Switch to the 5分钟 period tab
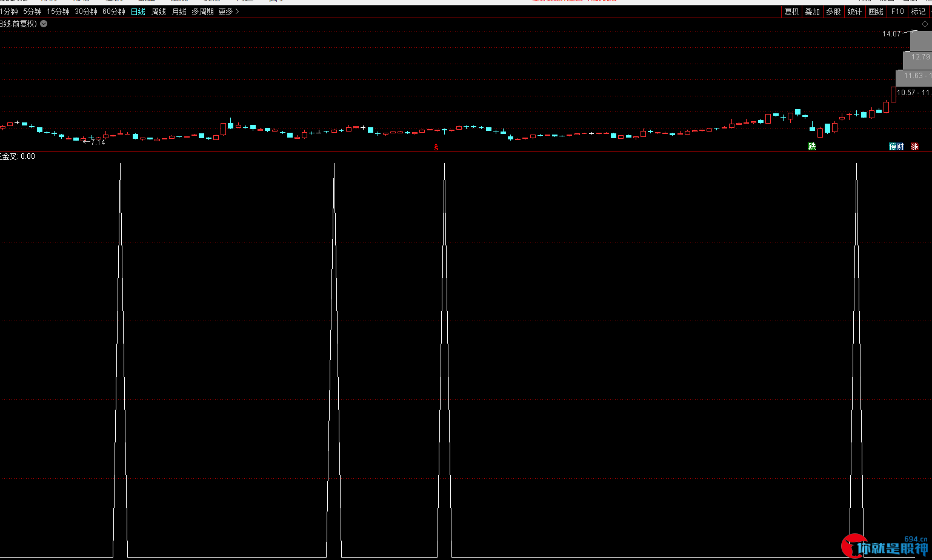 [32, 12]
